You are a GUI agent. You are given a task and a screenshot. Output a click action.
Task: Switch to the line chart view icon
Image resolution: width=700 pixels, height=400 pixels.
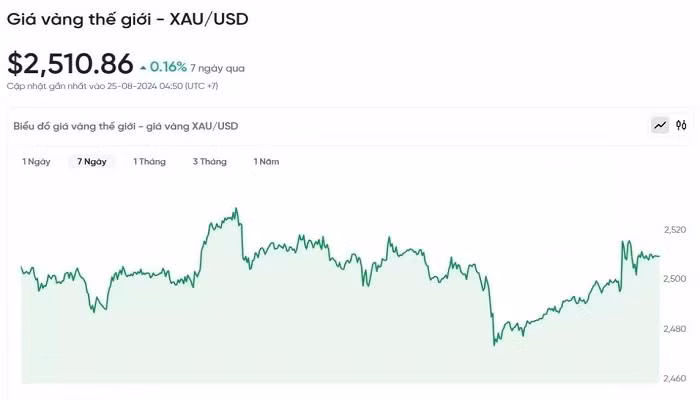tap(660, 126)
